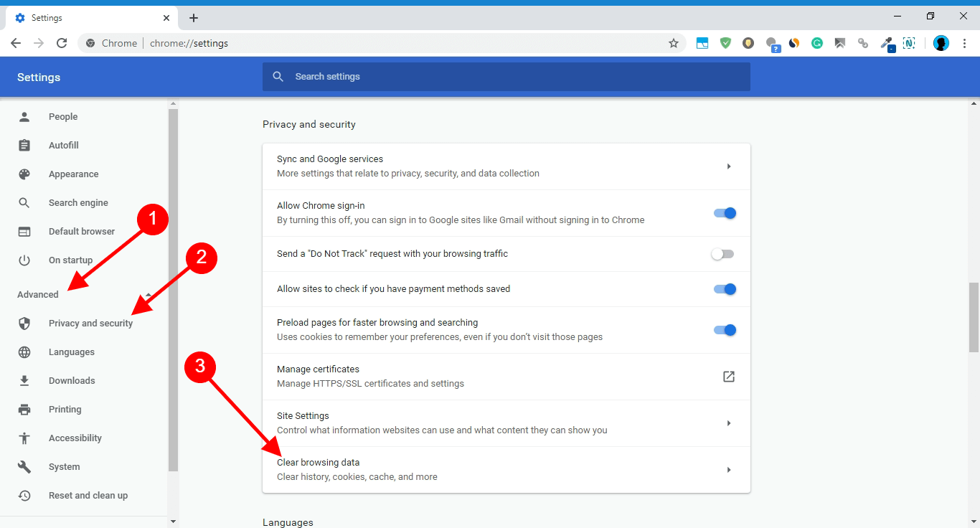Open the Chrome profile avatar
The height and width of the screenshot is (528, 980).
tap(941, 43)
